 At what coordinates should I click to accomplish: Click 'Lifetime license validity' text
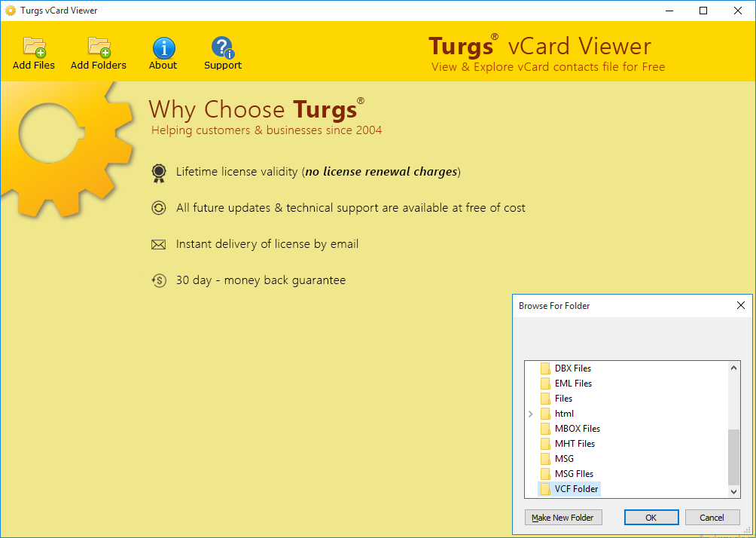[x=236, y=171]
